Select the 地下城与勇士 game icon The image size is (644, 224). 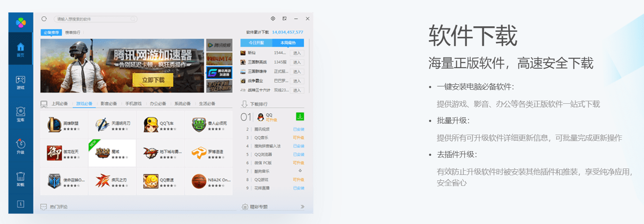pyautogui.click(x=151, y=153)
